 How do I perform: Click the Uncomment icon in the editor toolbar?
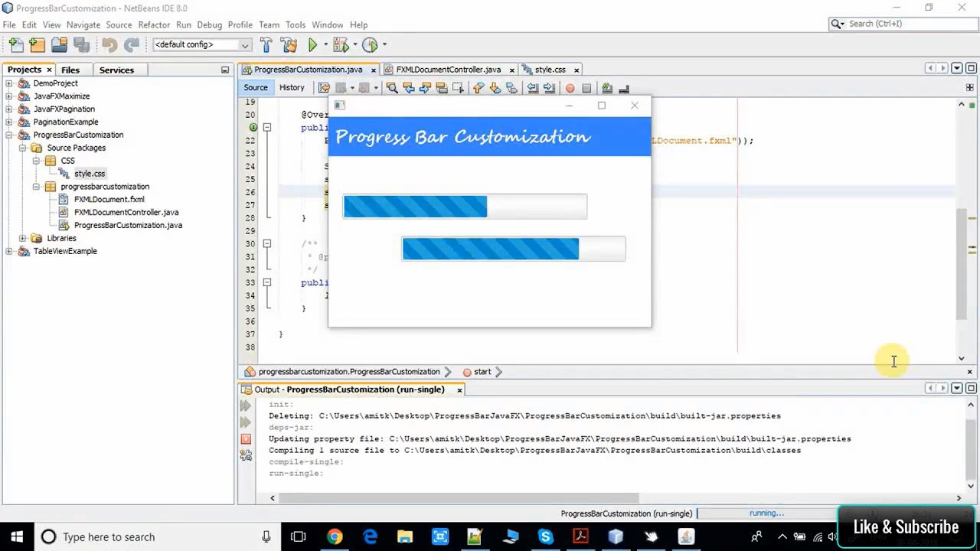[x=624, y=88]
